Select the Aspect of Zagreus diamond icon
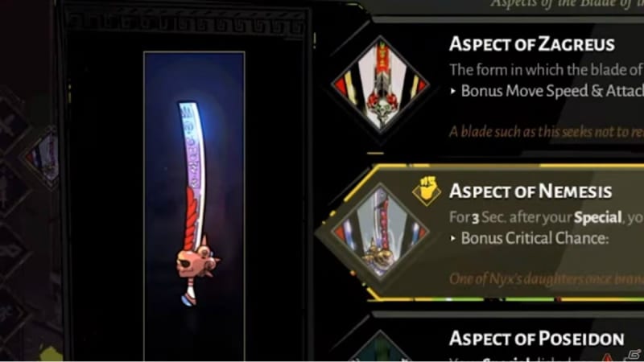This screenshot has height=362, width=644. 380,85
